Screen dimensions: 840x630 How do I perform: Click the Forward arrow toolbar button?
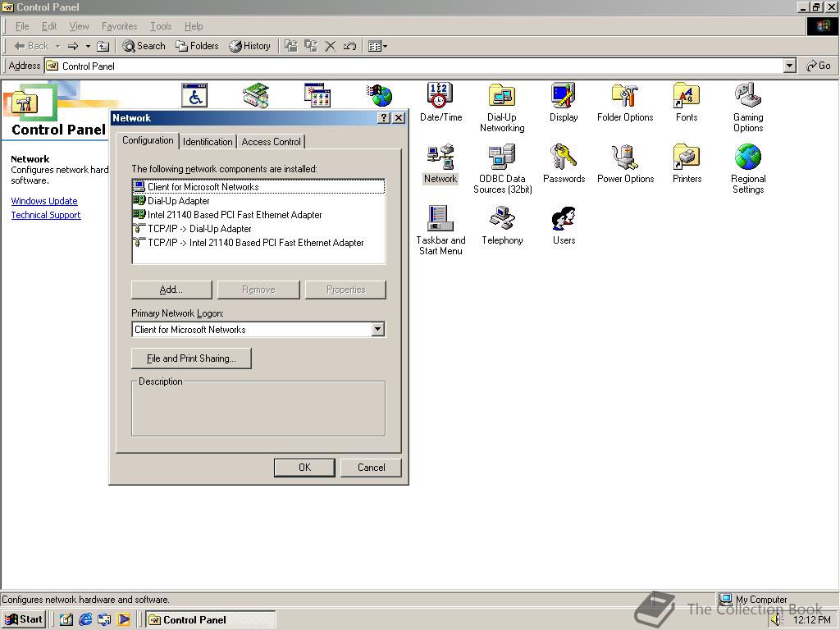point(73,46)
